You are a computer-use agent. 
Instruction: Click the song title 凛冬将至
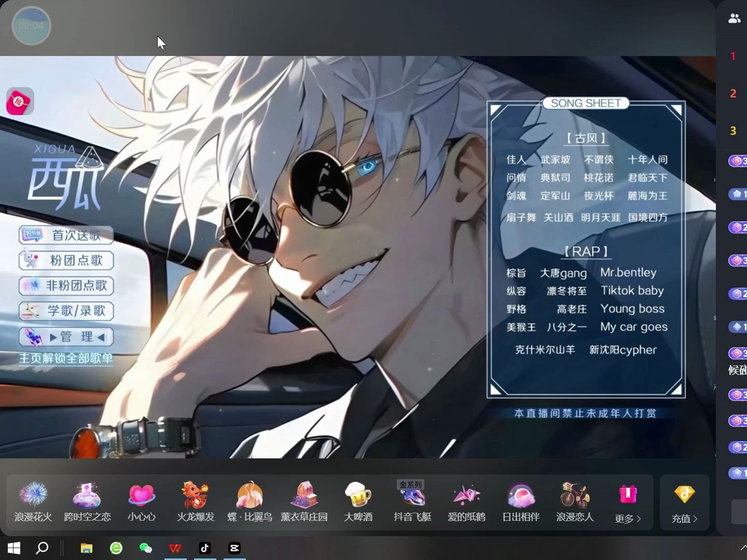[x=566, y=291]
